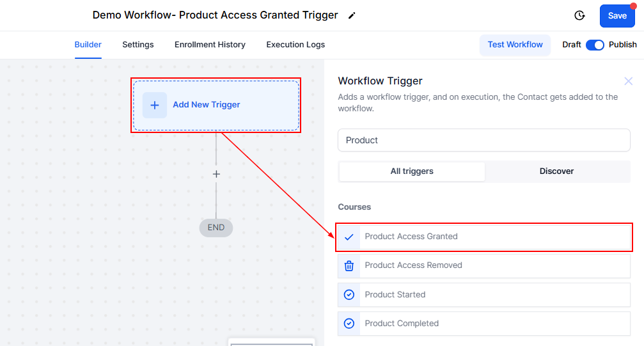Screen dimensions: 644x346
Task: Toggle the Draft/Publish switch
Action: [595, 45]
